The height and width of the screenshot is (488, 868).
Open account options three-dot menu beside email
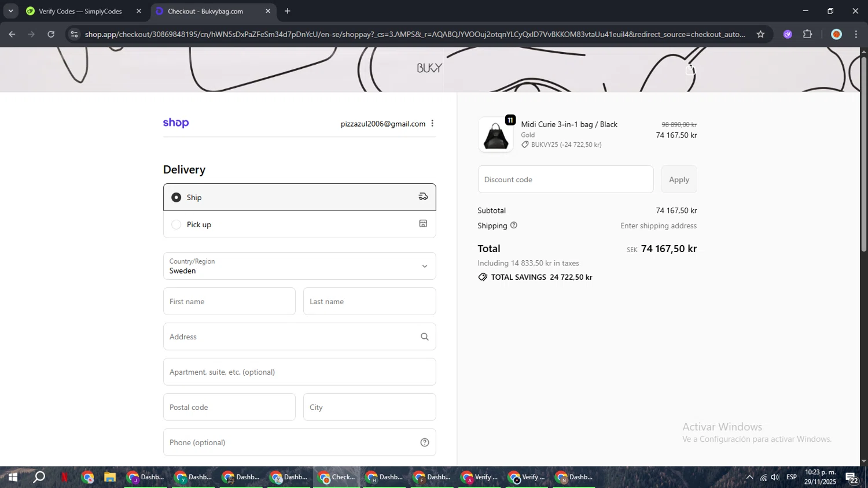432,124
